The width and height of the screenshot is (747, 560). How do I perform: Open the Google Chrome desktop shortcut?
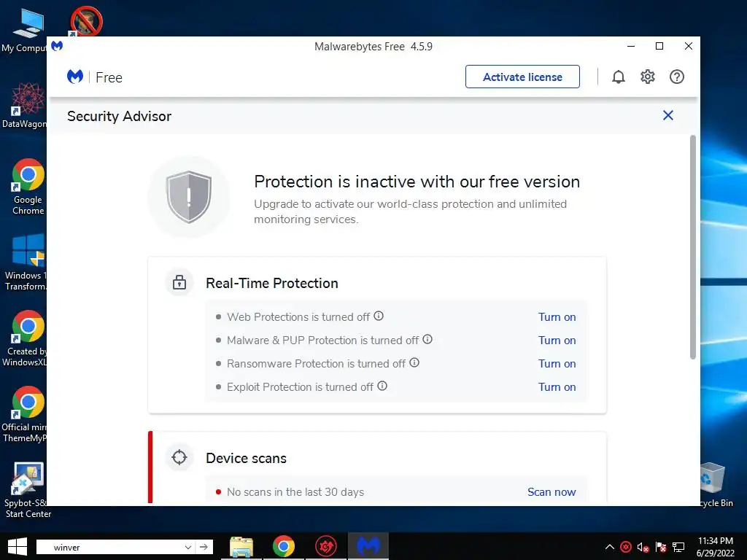(28, 187)
